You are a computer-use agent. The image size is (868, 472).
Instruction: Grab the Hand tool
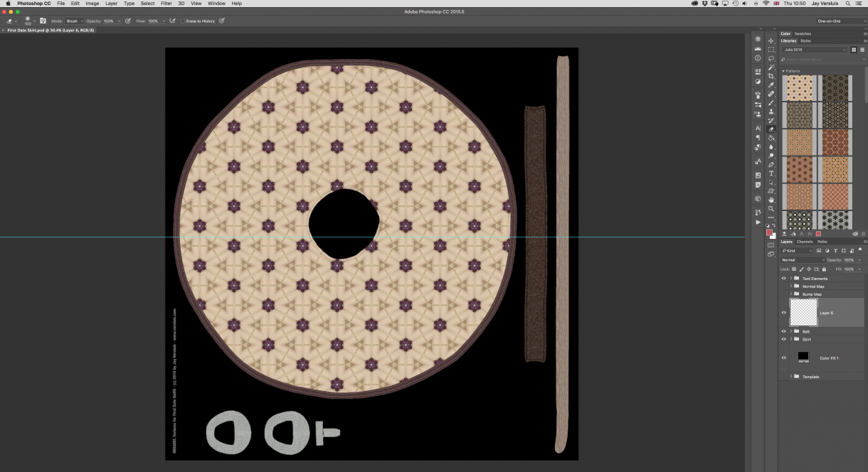click(771, 200)
